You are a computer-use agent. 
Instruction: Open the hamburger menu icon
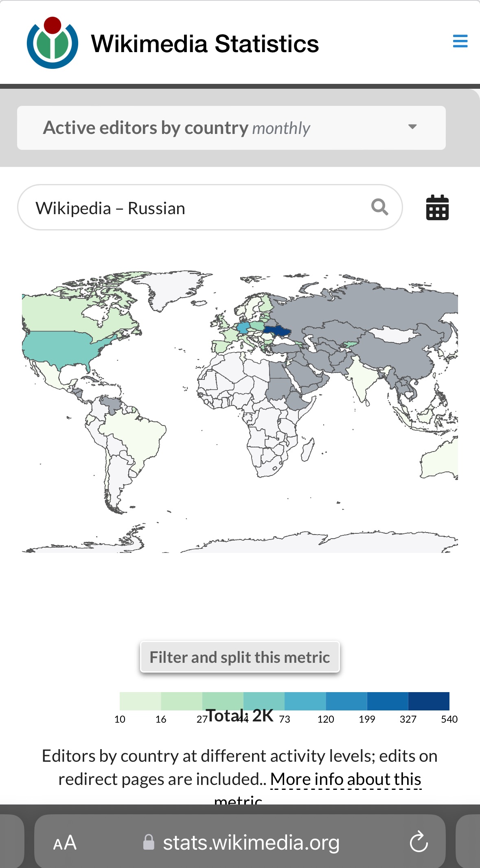point(460,41)
